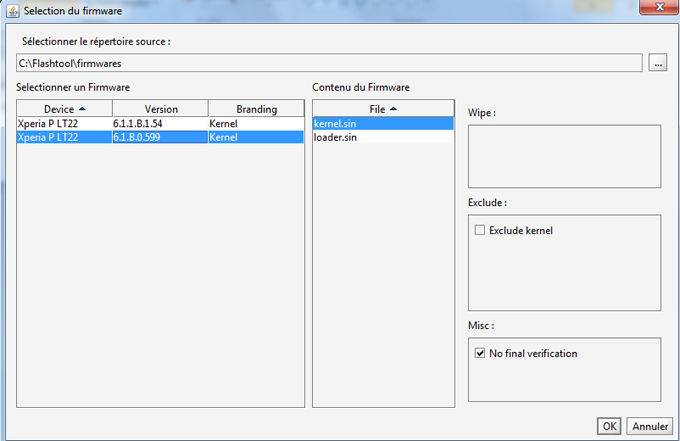Open the source folder browse button
The height and width of the screenshot is (441, 680).
pyautogui.click(x=657, y=63)
